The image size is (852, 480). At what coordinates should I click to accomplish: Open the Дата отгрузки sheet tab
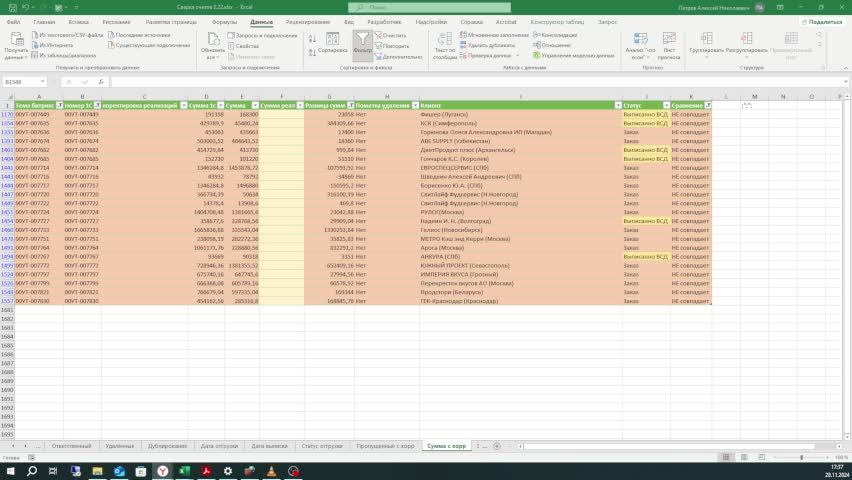(220, 446)
